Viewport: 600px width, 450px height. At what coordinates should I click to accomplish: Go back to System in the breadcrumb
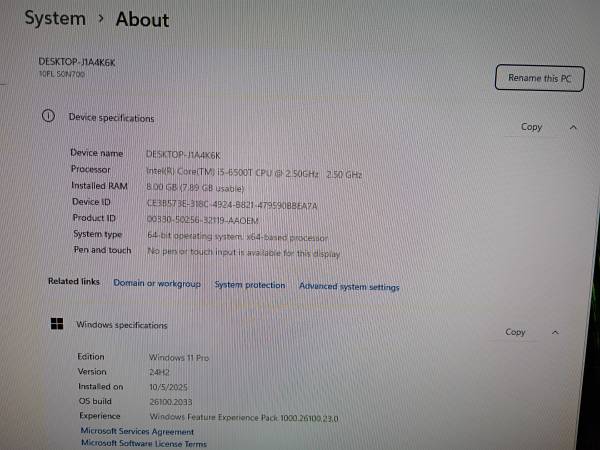54,18
